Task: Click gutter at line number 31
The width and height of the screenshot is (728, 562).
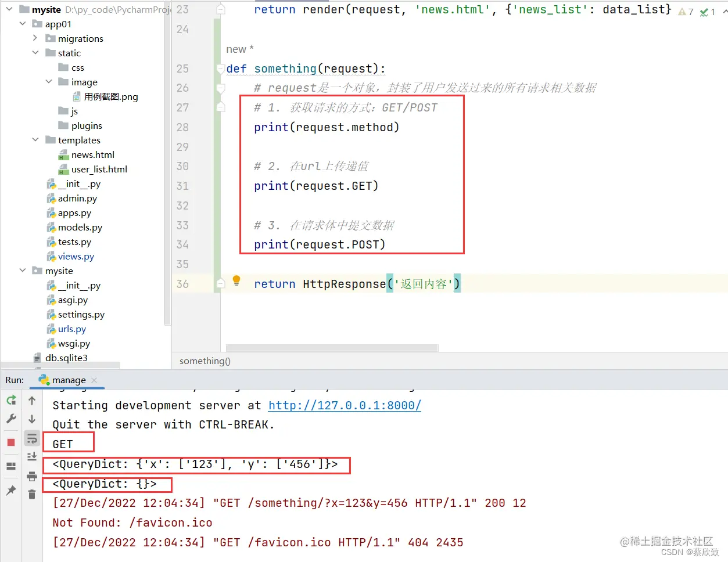Action: click(x=182, y=186)
